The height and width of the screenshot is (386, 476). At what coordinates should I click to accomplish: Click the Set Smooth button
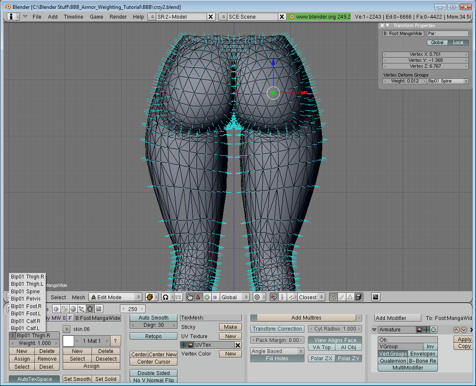click(x=77, y=379)
